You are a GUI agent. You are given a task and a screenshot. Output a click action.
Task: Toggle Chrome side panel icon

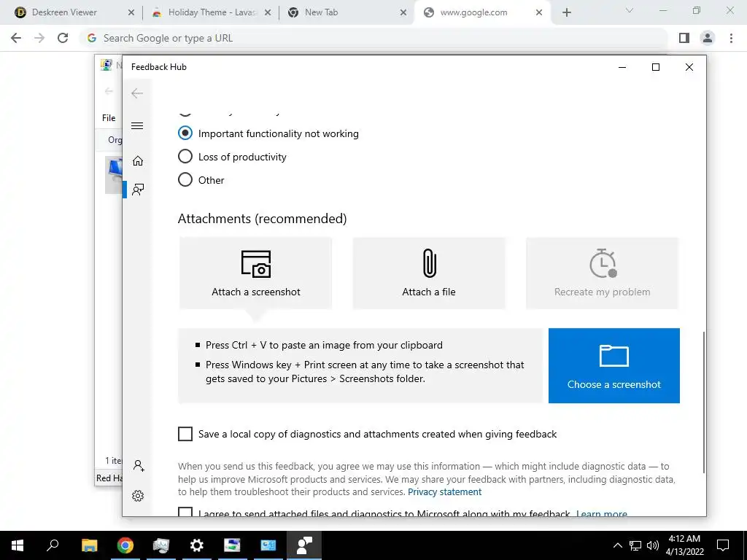(684, 38)
